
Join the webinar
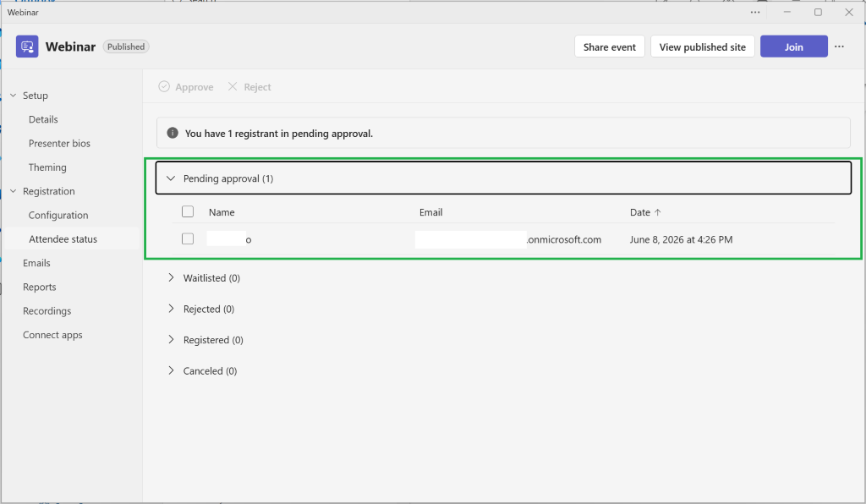pyautogui.click(x=793, y=47)
